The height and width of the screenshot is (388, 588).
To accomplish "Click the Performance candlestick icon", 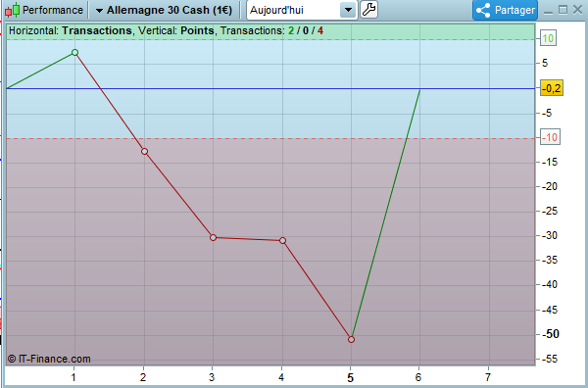I will 12,10.
